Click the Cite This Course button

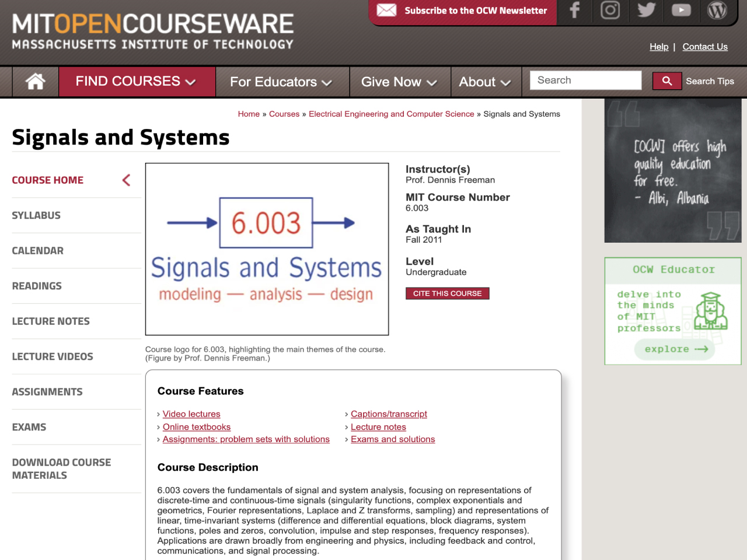(448, 293)
